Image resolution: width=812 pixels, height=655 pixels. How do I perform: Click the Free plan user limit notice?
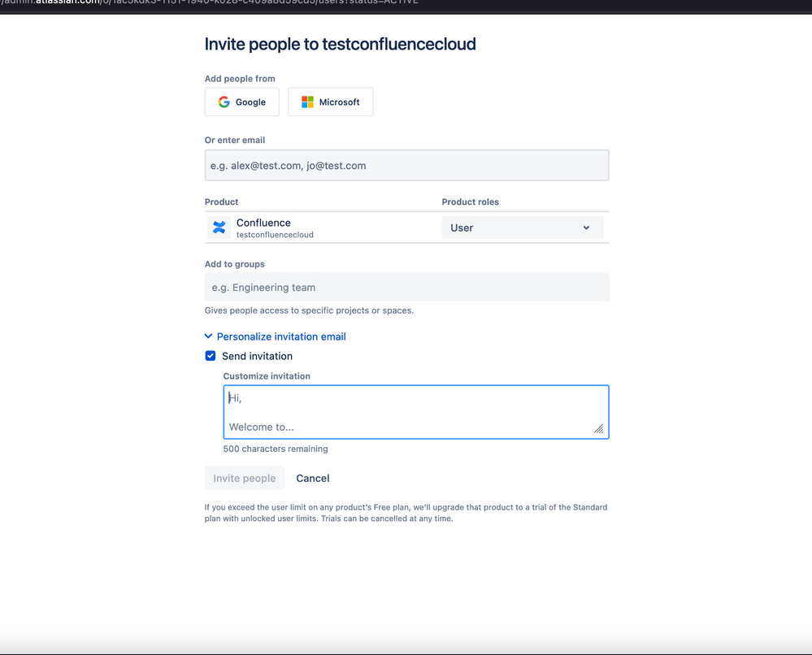pos(406,513)
